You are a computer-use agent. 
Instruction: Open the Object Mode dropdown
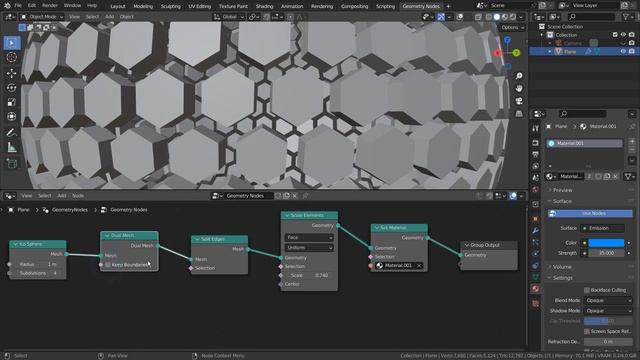42,17
